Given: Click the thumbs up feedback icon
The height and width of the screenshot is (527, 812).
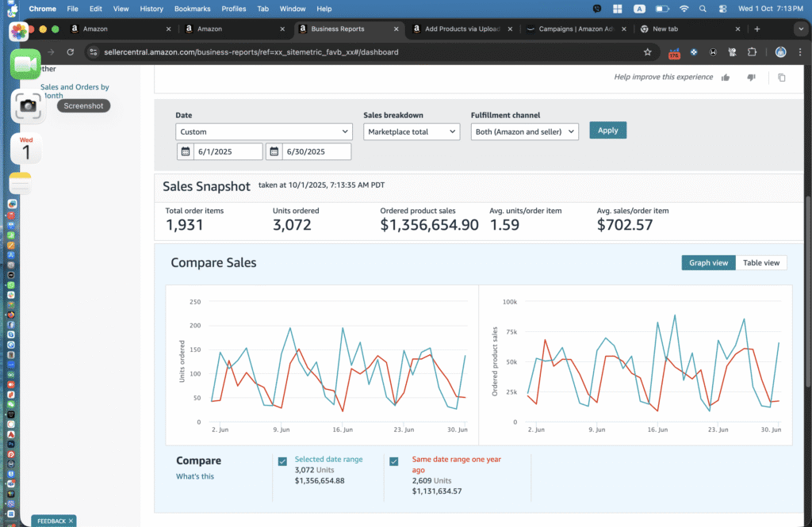Looking at the screenshot, I should coord(725,77).
